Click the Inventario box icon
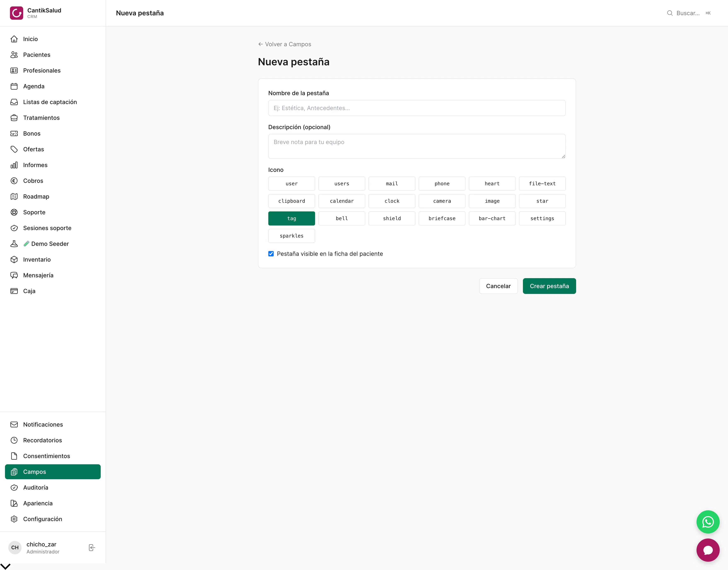 (x=14, y=259)
